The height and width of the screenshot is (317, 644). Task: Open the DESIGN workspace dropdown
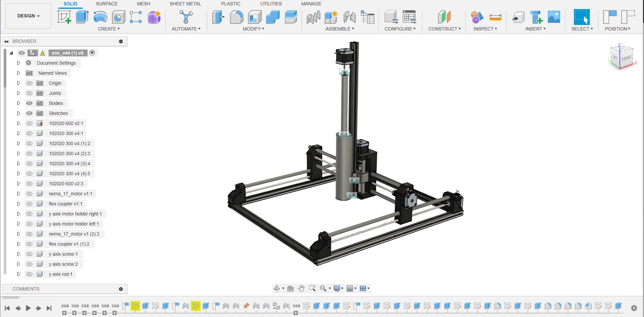click(29, 16)
